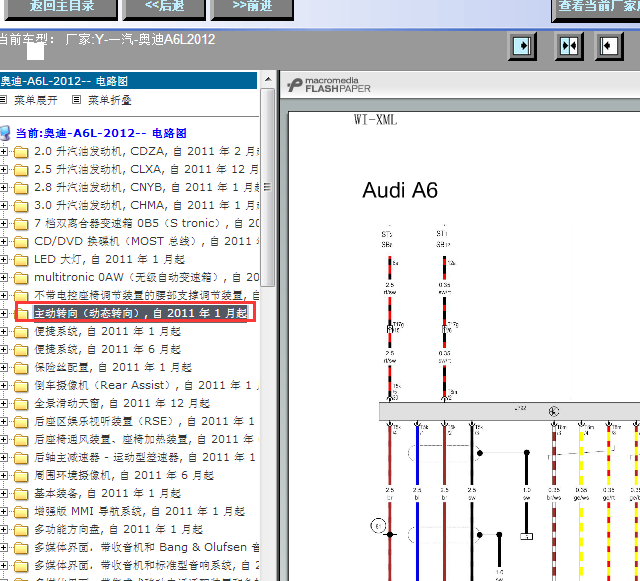Open 不带电控座椅调节装置的腰部支撑调节装置 entry
The height and width of the screenshot is (581, 640).
coord(146,295)
